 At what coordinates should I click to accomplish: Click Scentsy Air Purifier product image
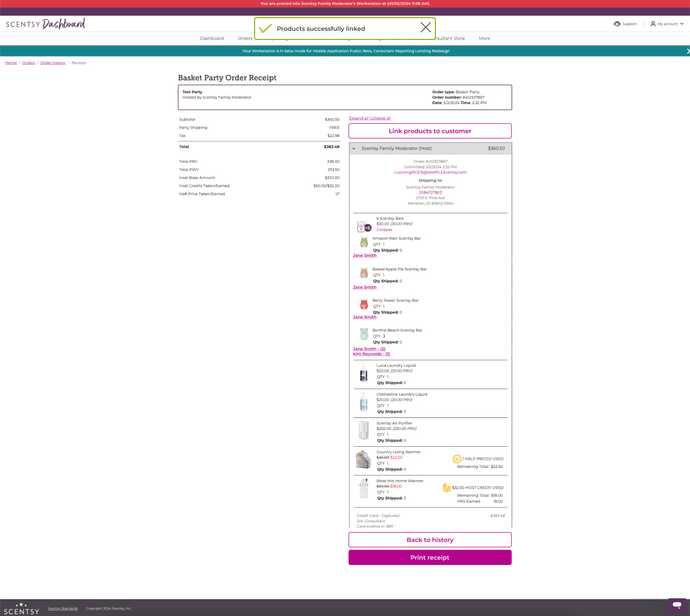[x=364, y=431]
